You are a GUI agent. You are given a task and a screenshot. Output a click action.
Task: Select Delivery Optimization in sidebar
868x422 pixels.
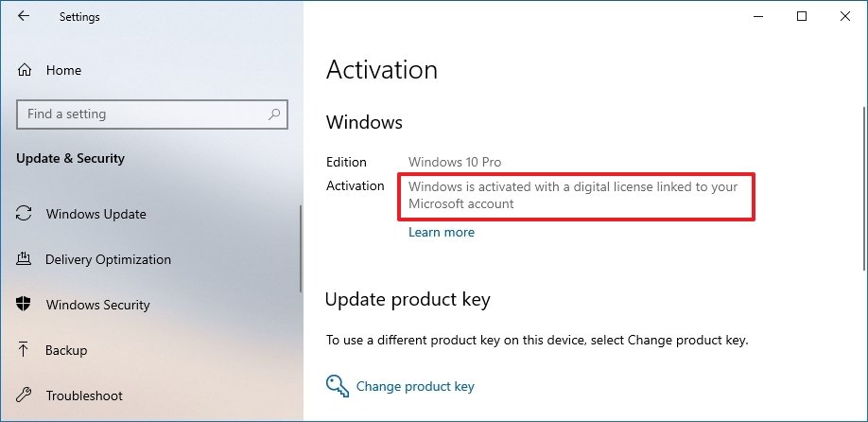(108, 259)
